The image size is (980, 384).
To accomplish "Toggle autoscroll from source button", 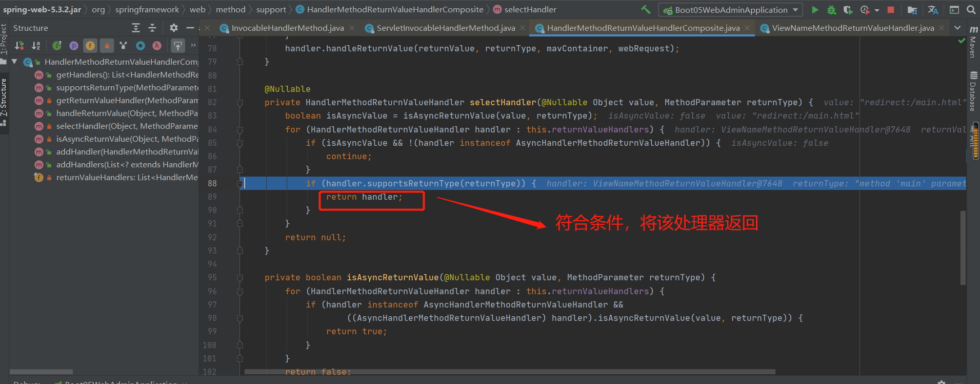I will (x=177, y=46).
